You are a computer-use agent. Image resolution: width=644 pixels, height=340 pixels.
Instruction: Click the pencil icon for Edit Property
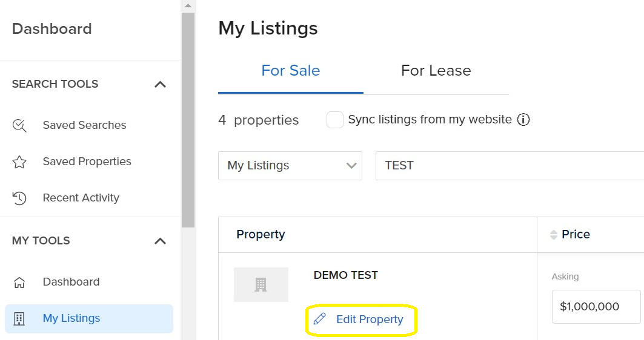[320, 319]
